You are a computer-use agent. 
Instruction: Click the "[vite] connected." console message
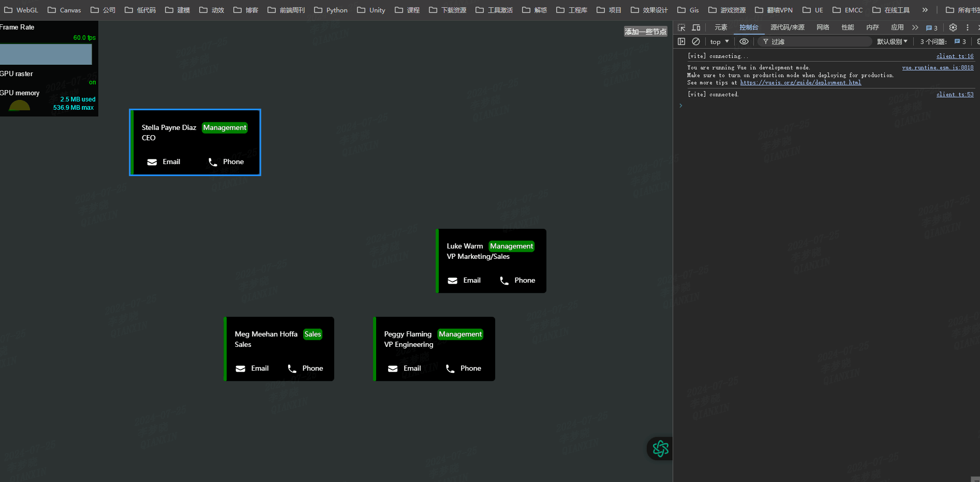713,94
